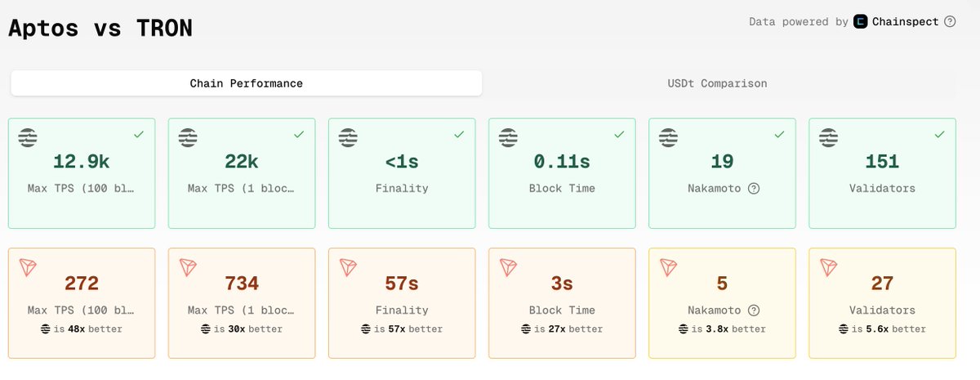Click the Aptos logo in the 0.11s card
980x380 pixels.
(509, 137)
